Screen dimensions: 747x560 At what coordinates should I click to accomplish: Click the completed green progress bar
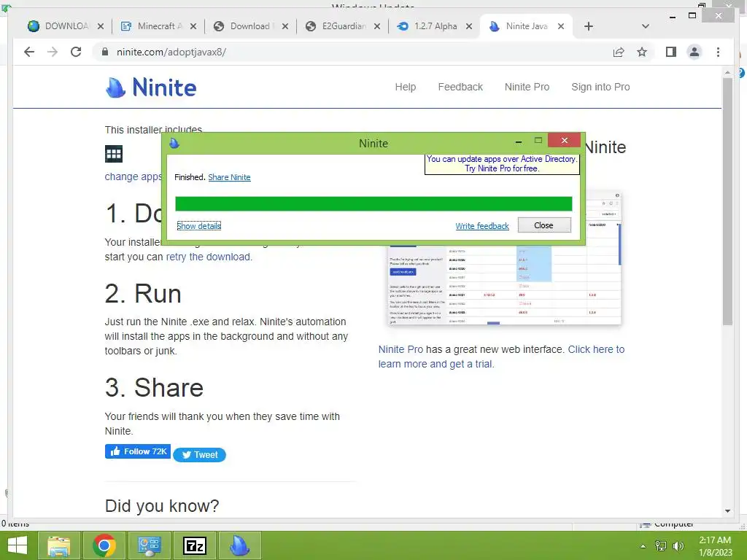[373, 204]
